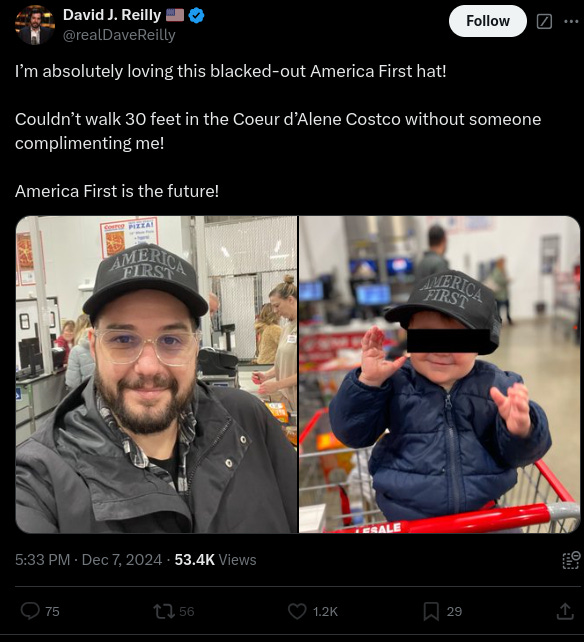
Task: Click the American flag emoji next to name
Action: [175, 16]
